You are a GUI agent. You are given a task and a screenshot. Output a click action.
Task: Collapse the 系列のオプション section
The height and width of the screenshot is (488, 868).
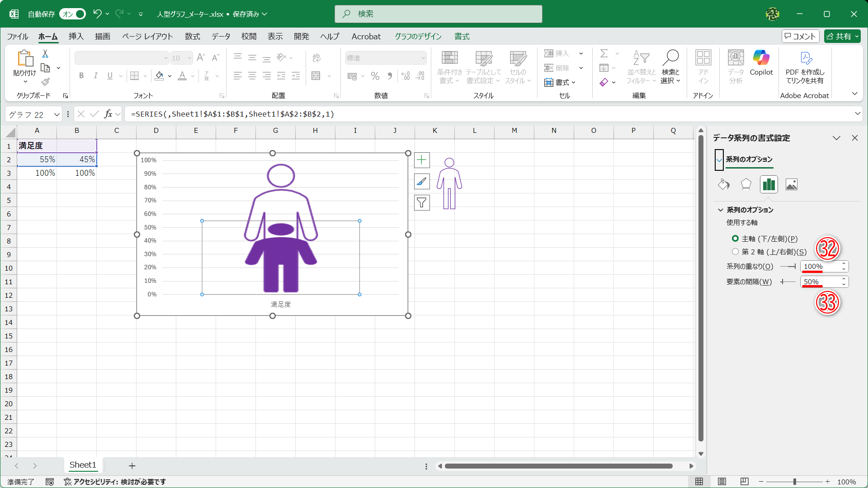721,210
